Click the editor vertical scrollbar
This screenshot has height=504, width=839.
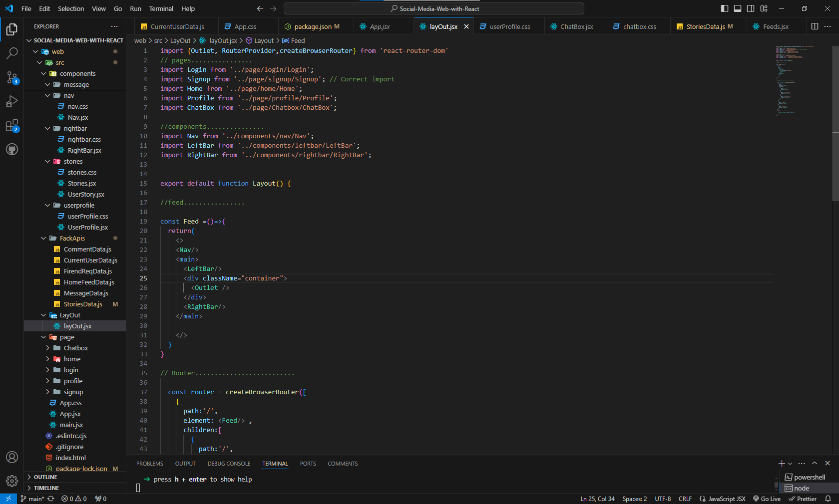835,124
